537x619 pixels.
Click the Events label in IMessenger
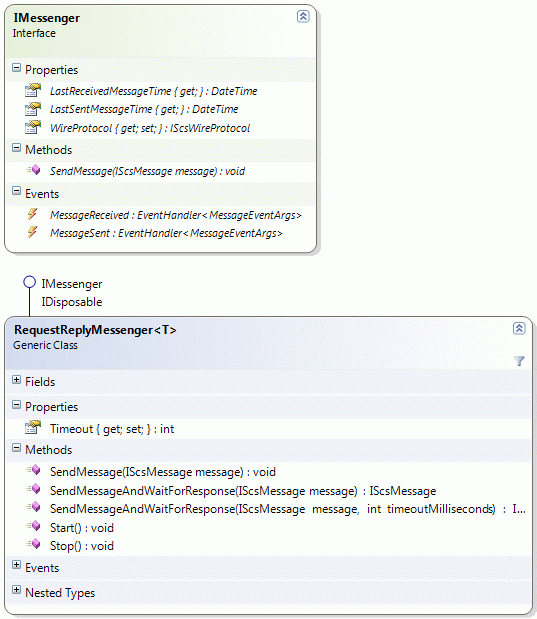tap(42, 194)
